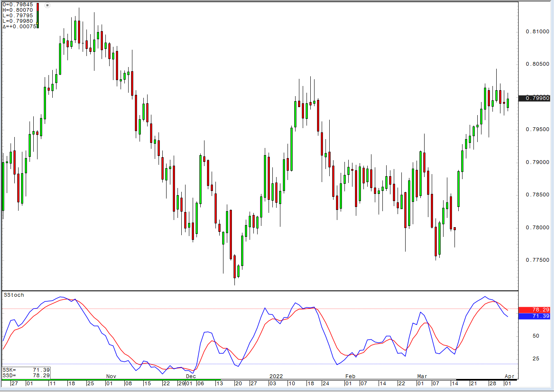
Task: Click the Dec month label on the time axis
Action: pos(191,376)
